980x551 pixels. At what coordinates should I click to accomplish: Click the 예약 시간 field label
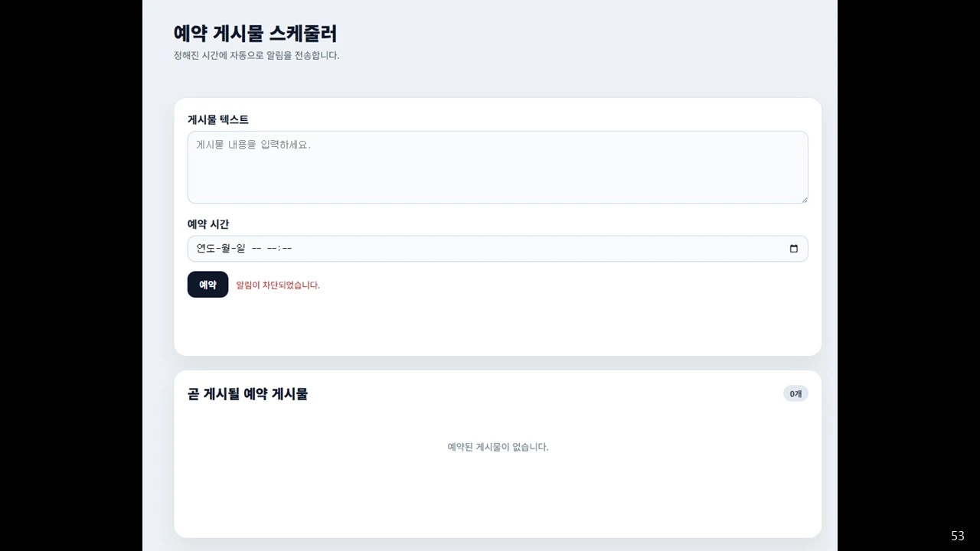[x=207, y=223]
